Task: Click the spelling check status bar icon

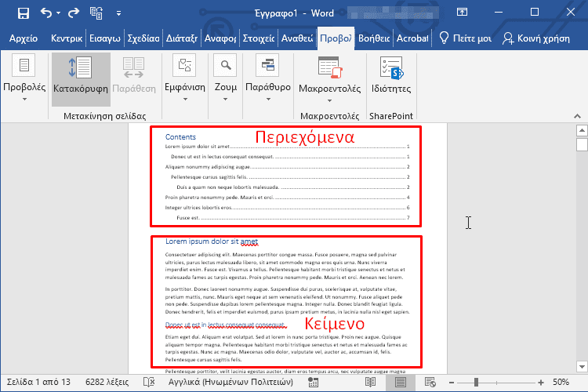Action: pyautogui.click(x=149, y=383)
